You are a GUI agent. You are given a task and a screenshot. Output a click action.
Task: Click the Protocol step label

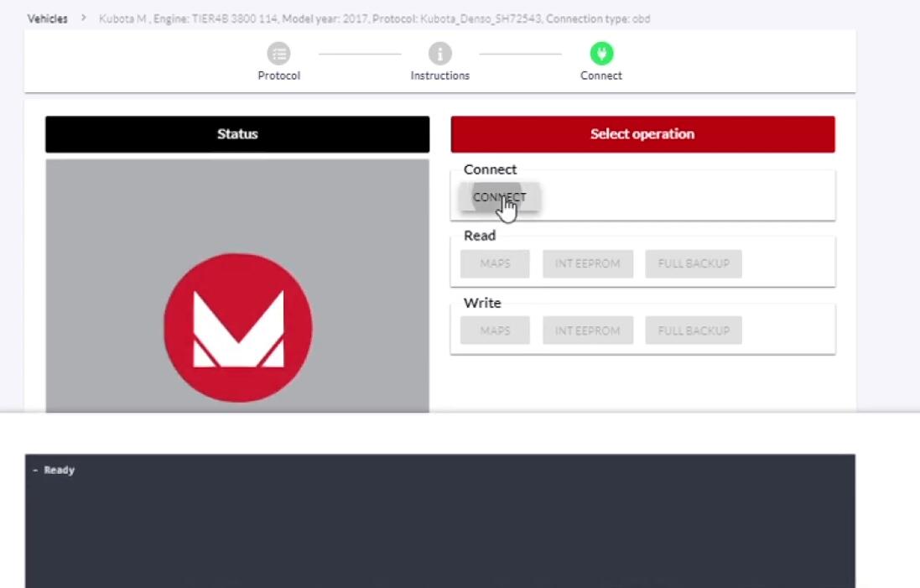278,75
